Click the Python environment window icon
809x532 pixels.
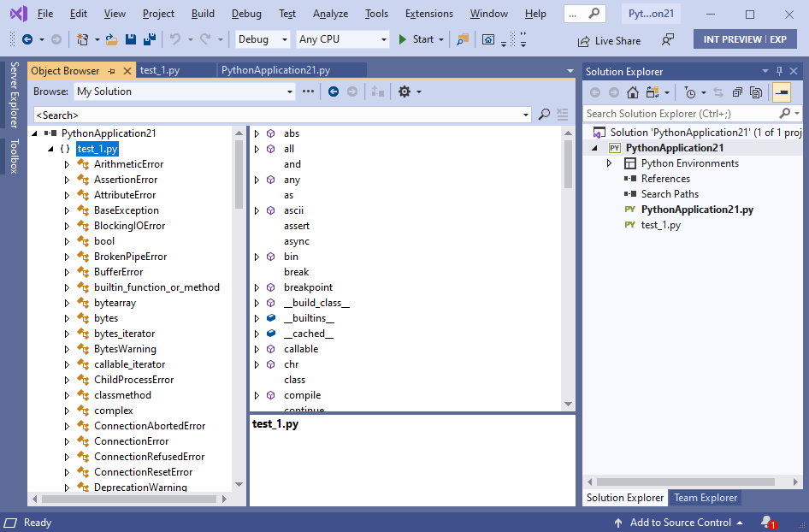click(x=488, y=39)
